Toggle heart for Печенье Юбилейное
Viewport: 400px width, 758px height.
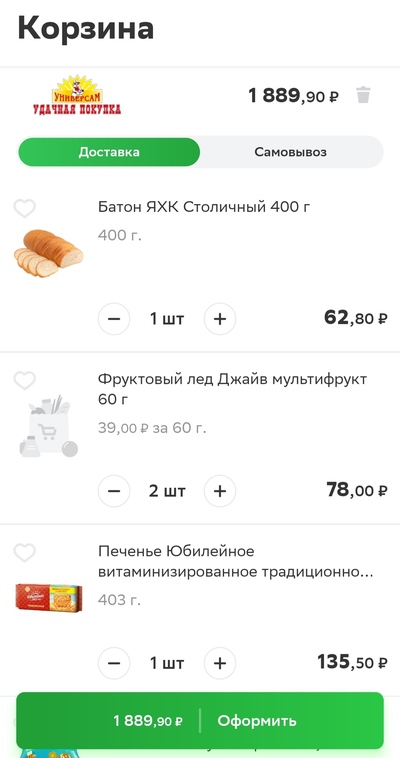click(x=24, y=553)
